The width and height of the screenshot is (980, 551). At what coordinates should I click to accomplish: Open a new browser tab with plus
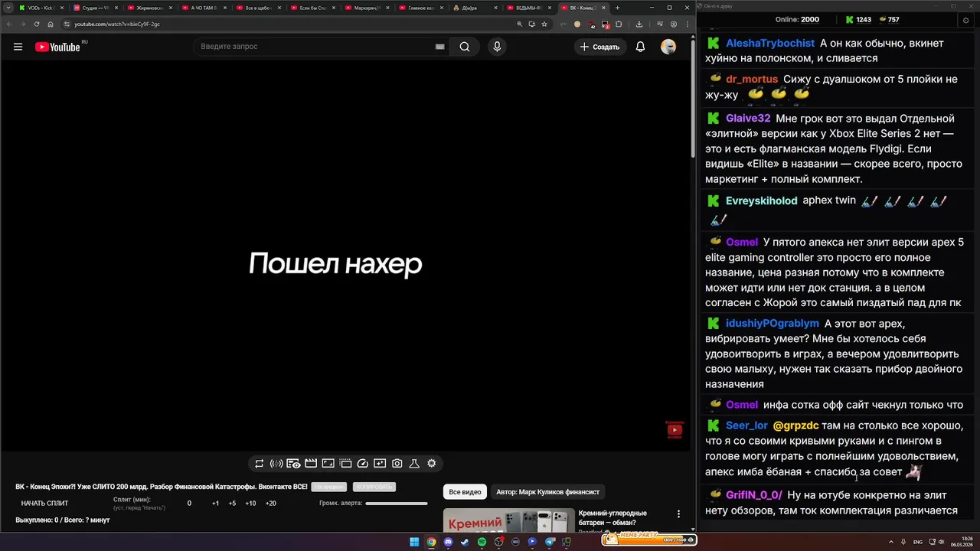[x=619, y=8]
